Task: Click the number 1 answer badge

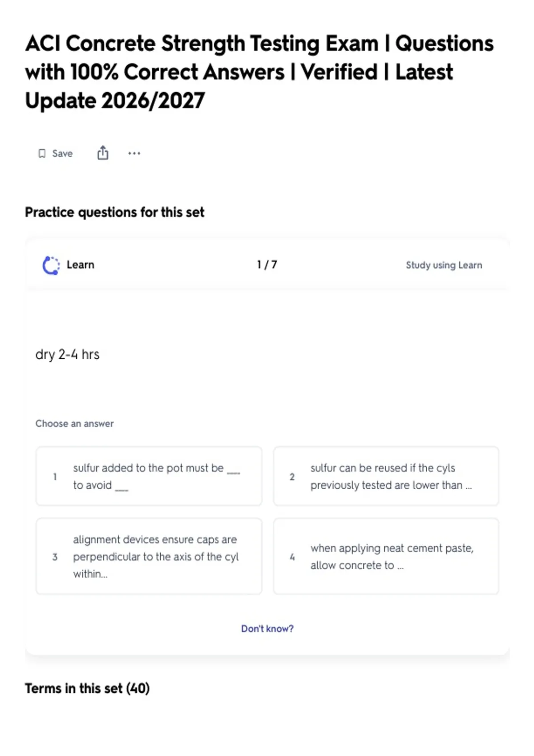Action: coord(55,477)
